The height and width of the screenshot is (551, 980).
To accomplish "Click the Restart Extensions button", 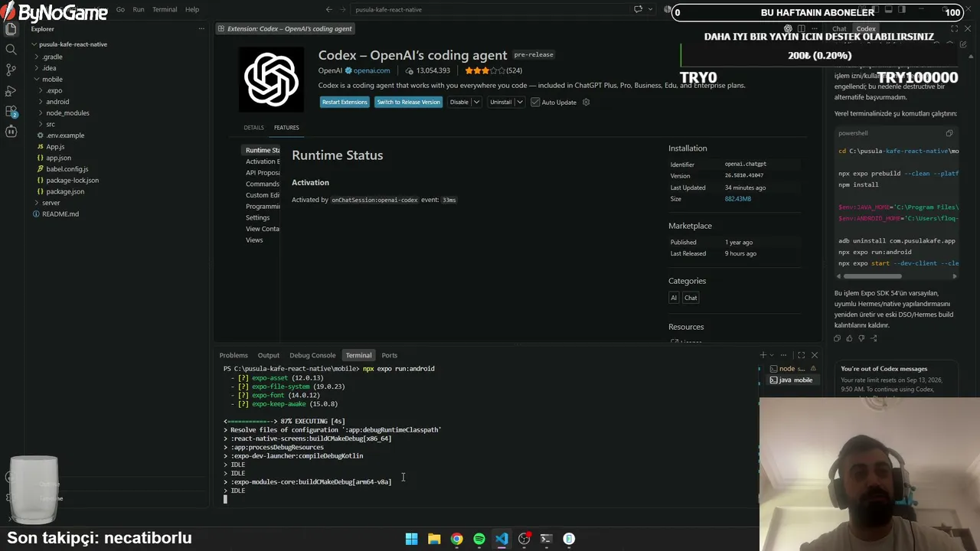I will click(x=345, y=102).
